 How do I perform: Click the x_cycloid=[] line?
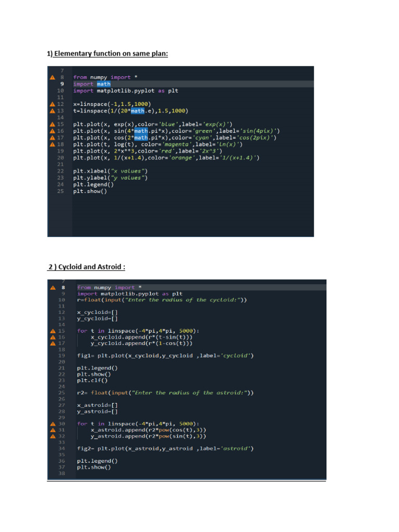(x=97, y=312)
